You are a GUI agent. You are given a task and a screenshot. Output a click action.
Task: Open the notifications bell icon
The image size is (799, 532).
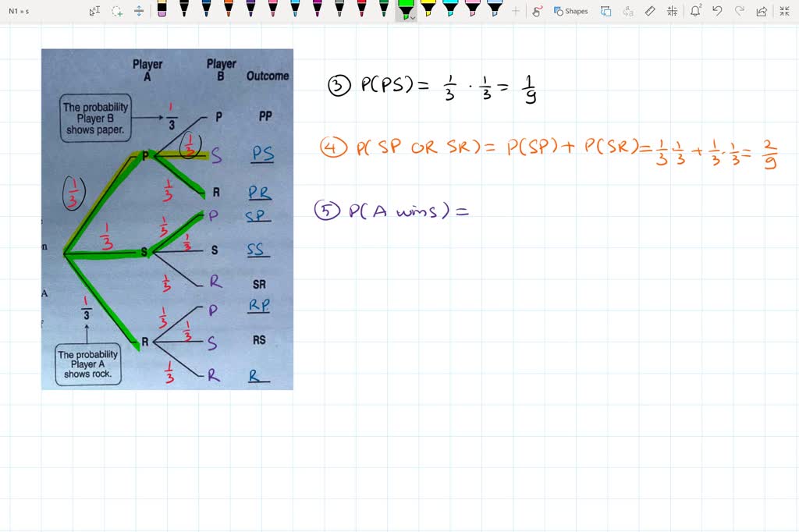[695, 11]
